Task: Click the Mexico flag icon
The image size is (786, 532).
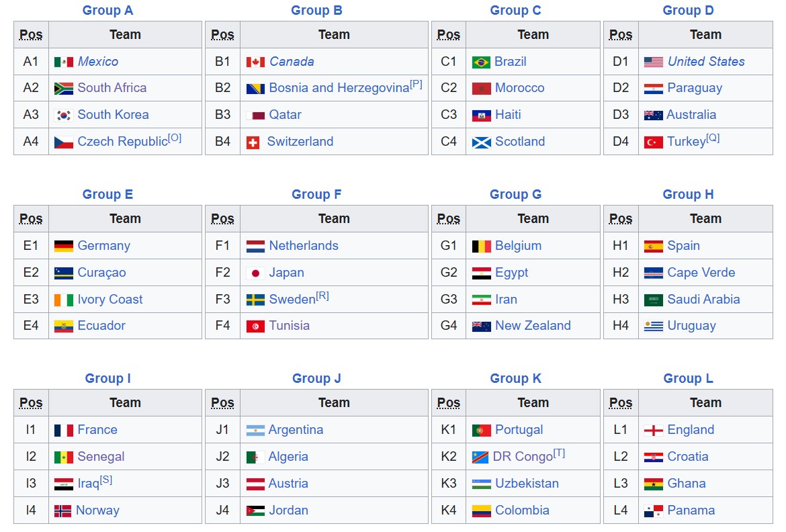Action: (x=64, y=62)
